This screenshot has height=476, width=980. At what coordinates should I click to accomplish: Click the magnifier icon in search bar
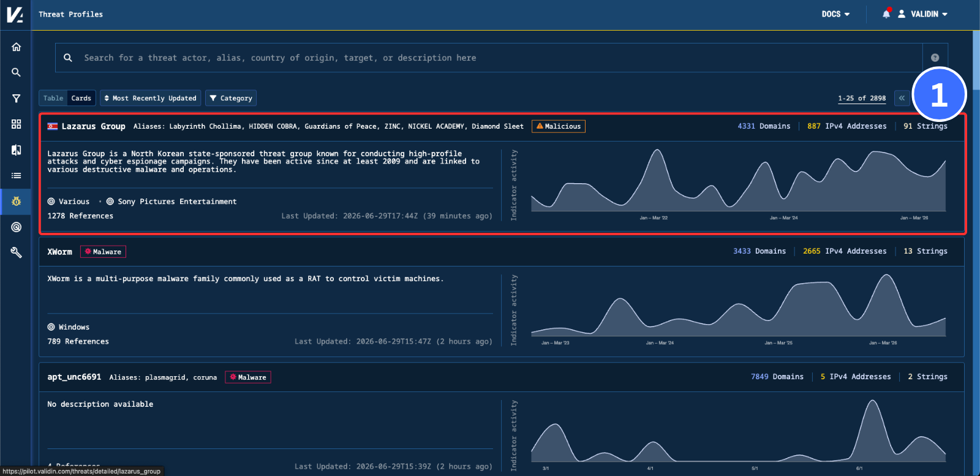pyautogui.click(x=68, y=58)
